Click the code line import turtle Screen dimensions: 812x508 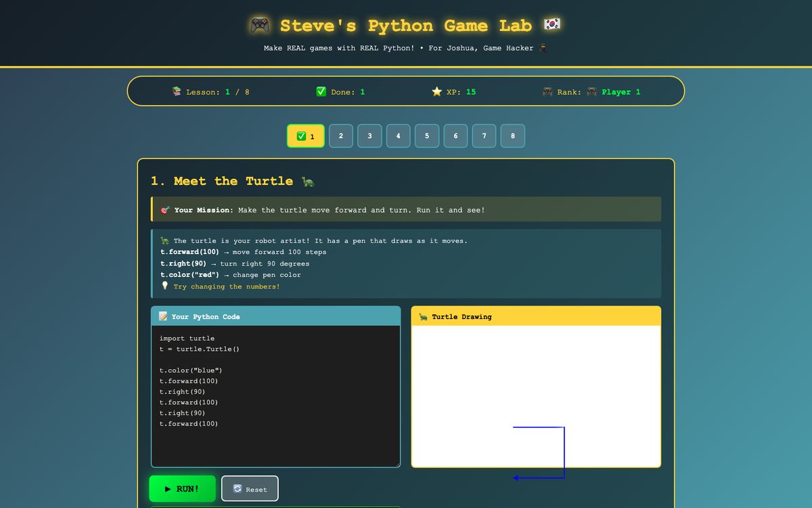point(187,339)
